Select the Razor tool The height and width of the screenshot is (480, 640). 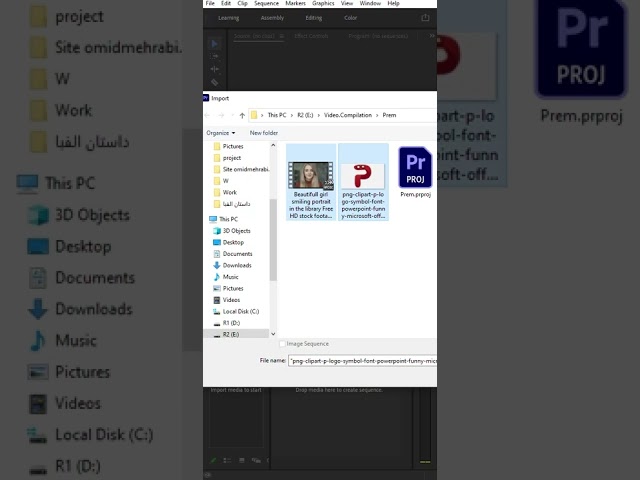click(214, 82)
